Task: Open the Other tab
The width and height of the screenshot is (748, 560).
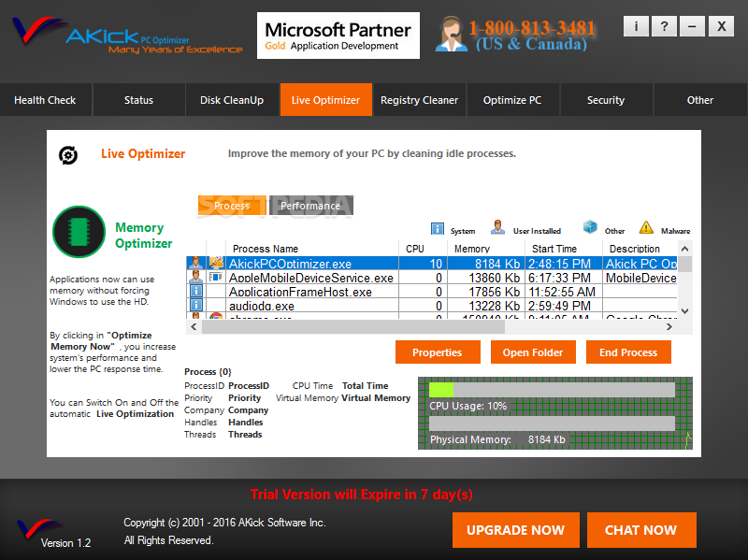Action: (x=699, y=100)
